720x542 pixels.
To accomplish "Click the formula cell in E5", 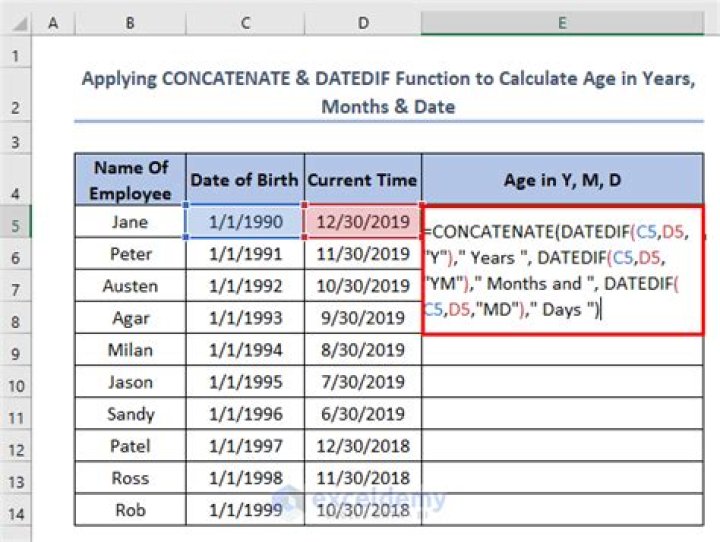I will 562,270.
